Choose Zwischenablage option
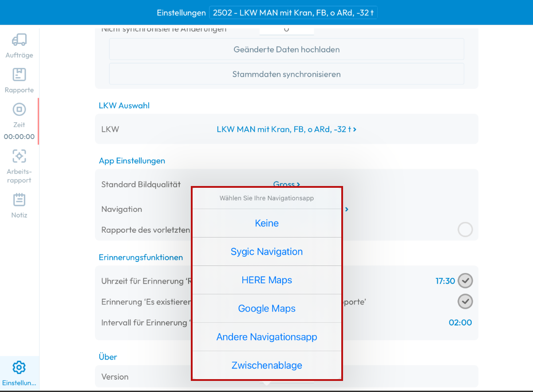The image size is (533, 392). [x=267, y=365]
